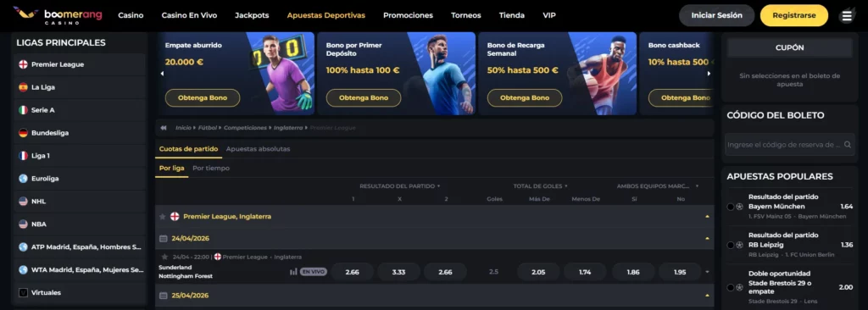868x310 pixels.
Task: Select the Stade Brestois 29 o empate radio
Action: point(731,287)
